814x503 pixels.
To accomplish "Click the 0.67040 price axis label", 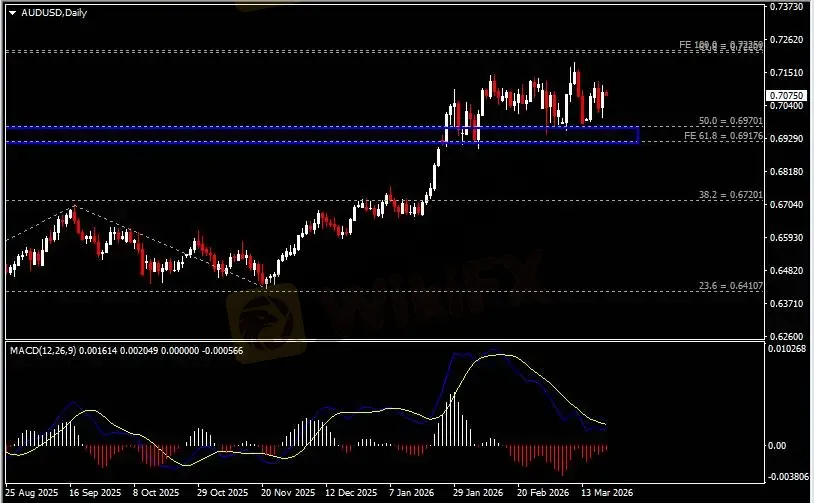I will tap(786, 205).
